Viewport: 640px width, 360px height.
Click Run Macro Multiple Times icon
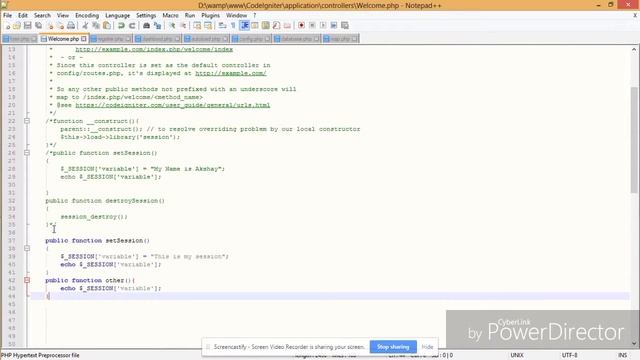tap(333, 26)
